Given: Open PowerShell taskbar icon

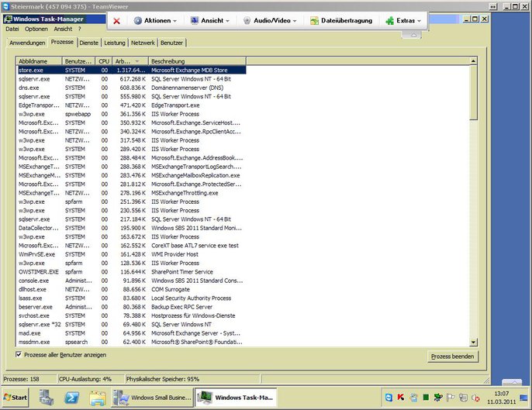Looking at the screenshot, I should 72,398.
